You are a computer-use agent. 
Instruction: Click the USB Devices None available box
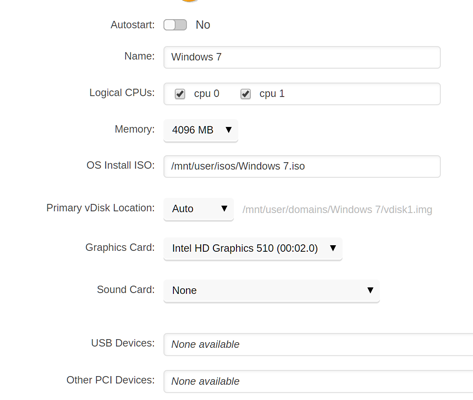point(318,344)
